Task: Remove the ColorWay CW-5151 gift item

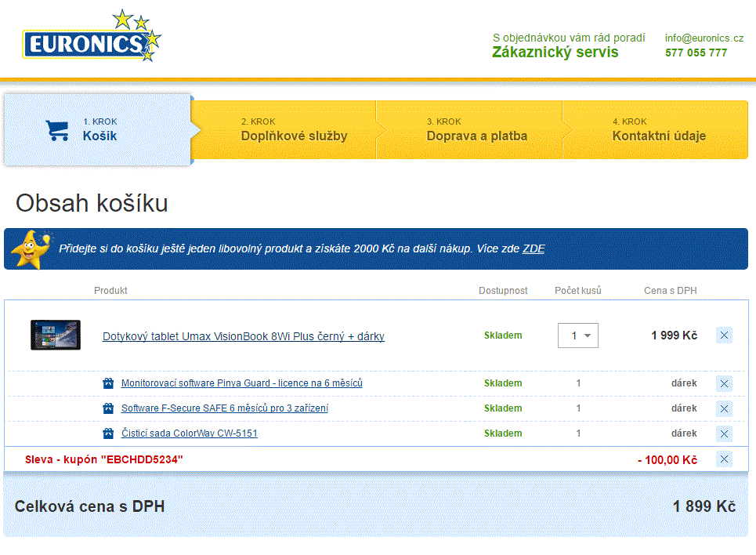Action: click(724, 433)
